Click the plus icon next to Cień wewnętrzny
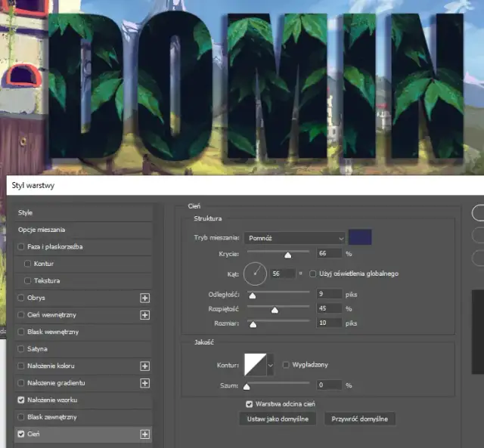The width and height of the screenshot is (484, 448). coord(145,315)
